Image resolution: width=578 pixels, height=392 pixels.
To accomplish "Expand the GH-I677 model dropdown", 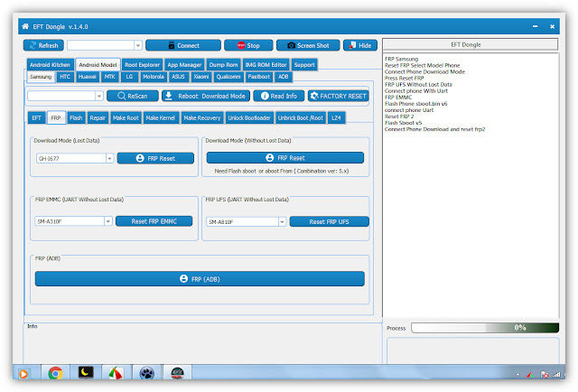I will tap(109, 158).
